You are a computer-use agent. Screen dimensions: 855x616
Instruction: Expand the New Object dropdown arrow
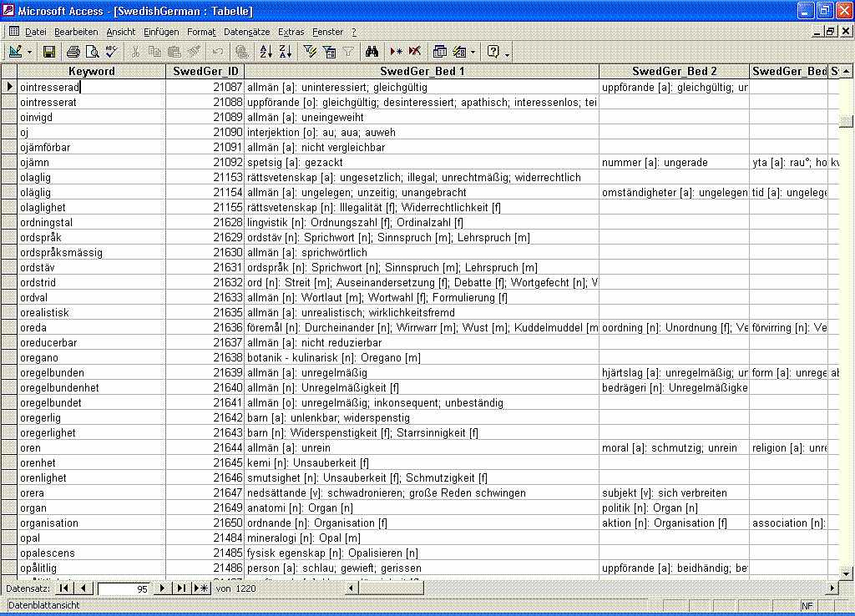point(473,53)
